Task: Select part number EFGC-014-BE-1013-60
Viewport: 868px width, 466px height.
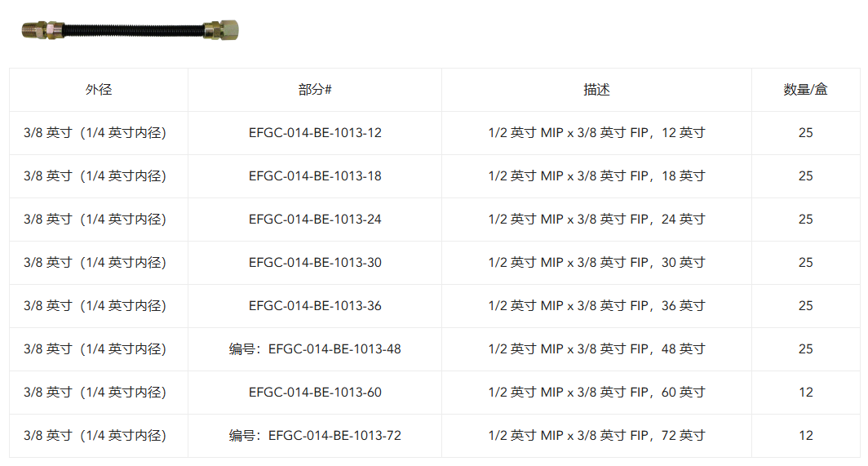Action: (x=315, y=393)
